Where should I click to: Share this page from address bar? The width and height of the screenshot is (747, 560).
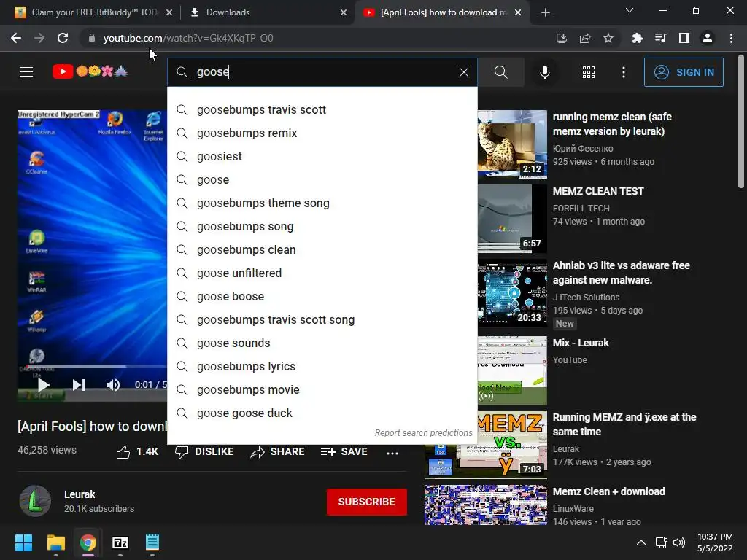(584, 38)
